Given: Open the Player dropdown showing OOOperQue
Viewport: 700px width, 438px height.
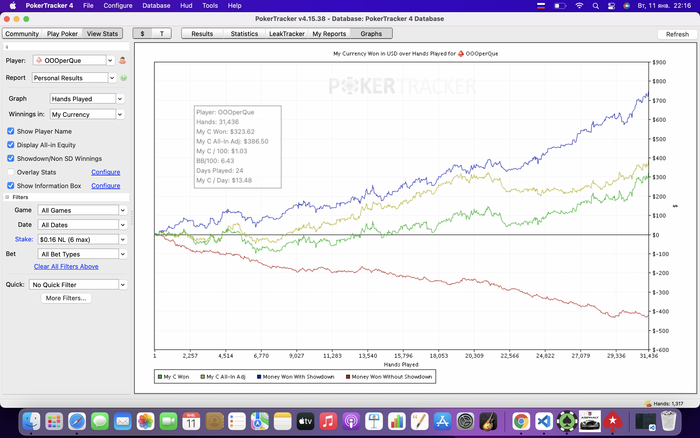Looking at the screenshot, I should pos(74,60).
